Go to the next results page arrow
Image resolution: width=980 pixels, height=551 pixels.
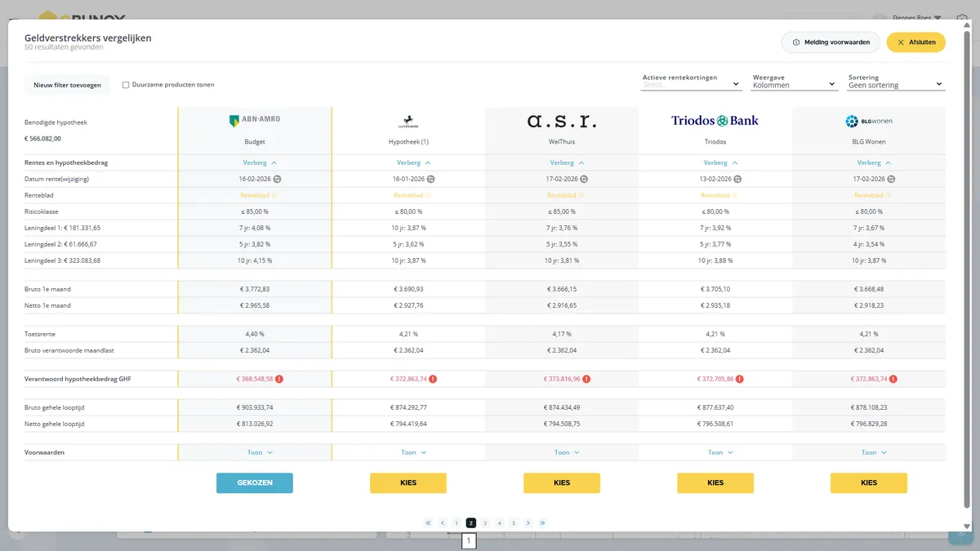point(528,523)
